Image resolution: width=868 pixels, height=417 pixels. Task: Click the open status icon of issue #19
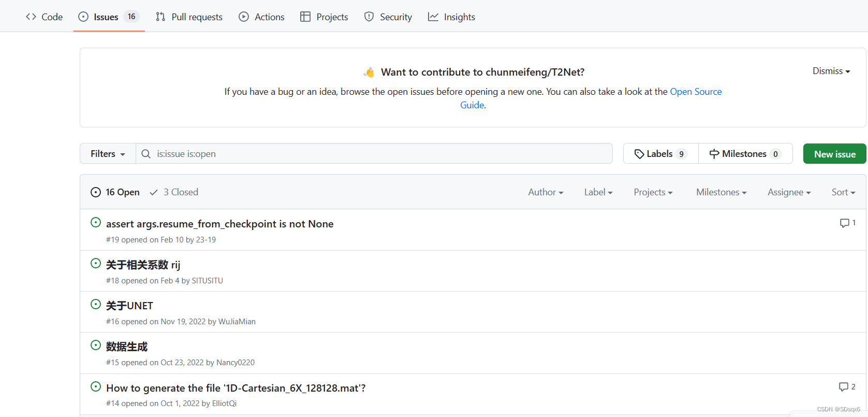click(x=96, y=222)
